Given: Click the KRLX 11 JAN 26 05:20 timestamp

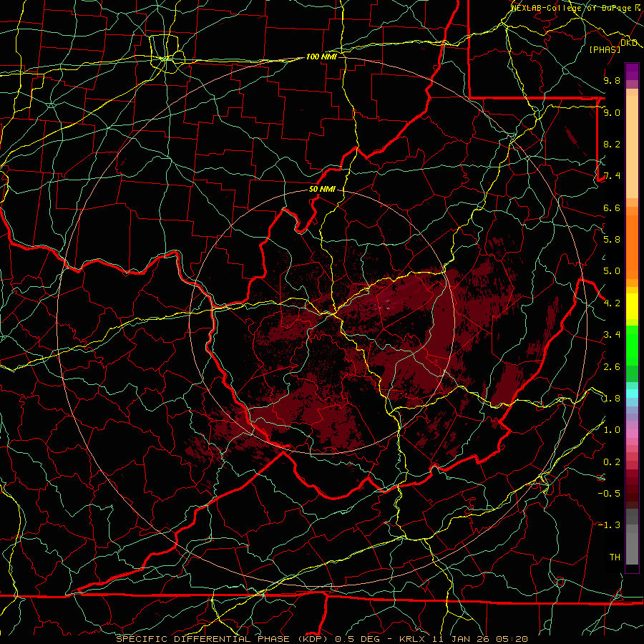Looking at the screenshot, I should (463, 639).
